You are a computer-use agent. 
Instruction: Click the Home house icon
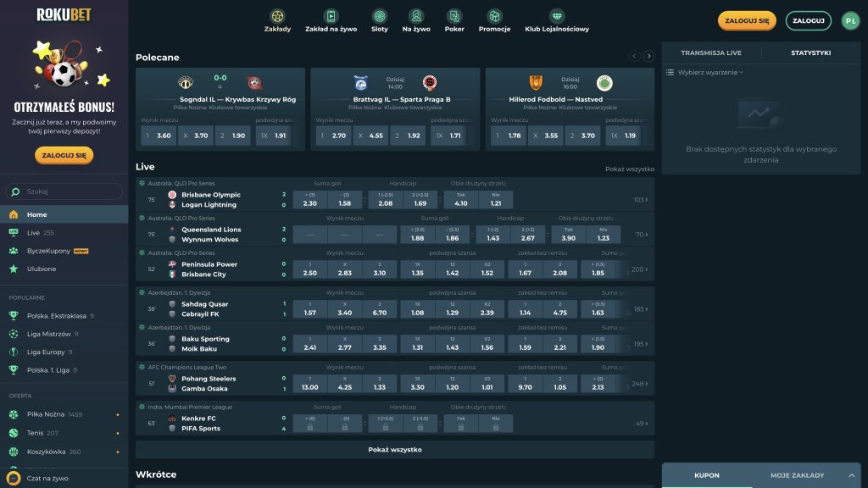point(14,214)
